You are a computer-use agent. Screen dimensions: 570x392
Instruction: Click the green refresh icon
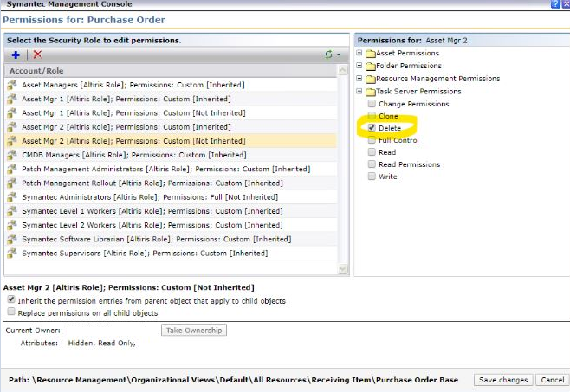pyautogui.click(x=328, y=55)
